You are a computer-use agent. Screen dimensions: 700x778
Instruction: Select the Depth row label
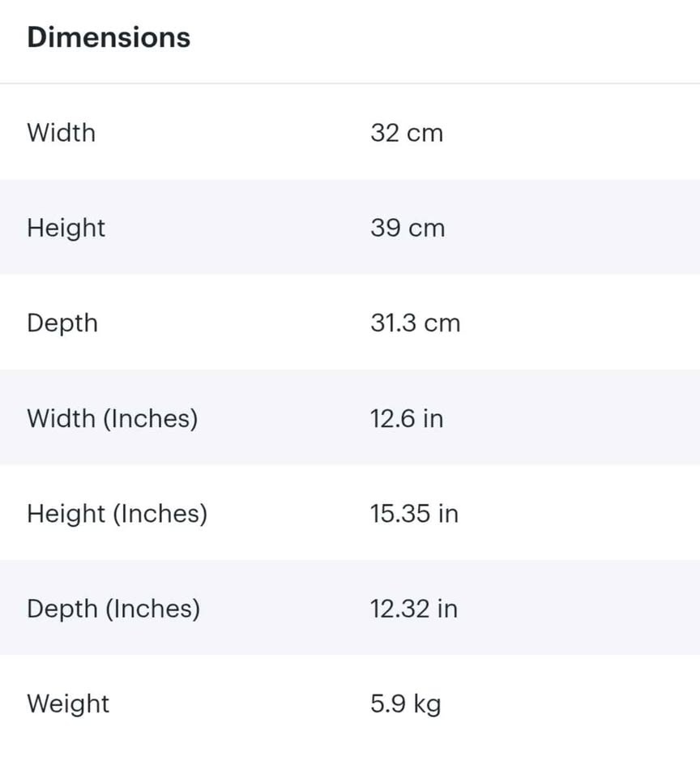coord(62,323)
